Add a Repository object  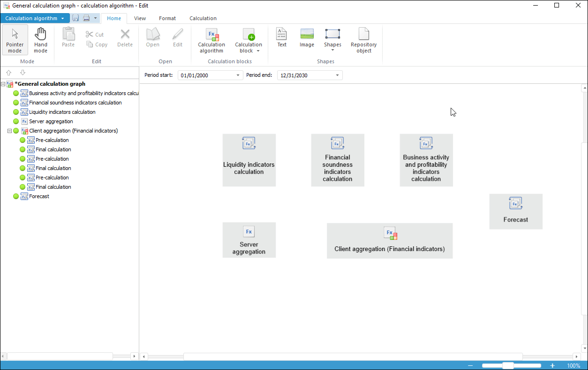coord(363,40)
